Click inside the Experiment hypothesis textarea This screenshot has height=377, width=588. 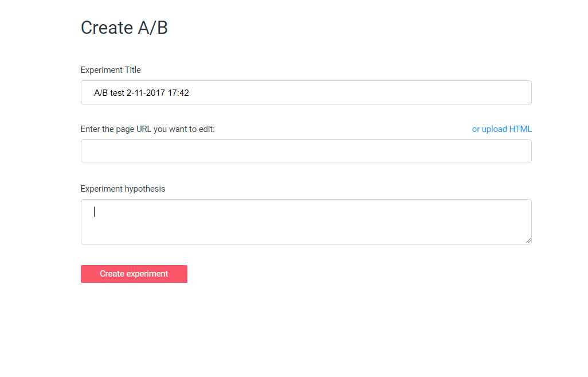(x=306, y=221)
